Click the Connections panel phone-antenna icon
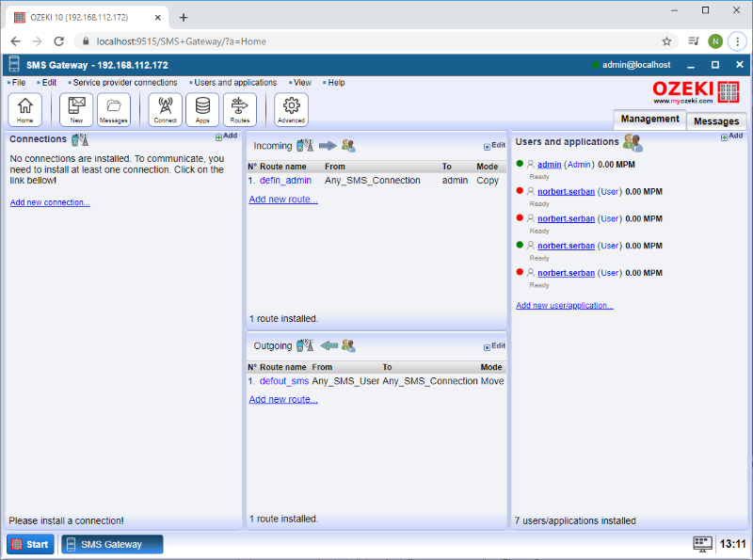Viewport: 753px width, 560px height. tap(80, 139)
